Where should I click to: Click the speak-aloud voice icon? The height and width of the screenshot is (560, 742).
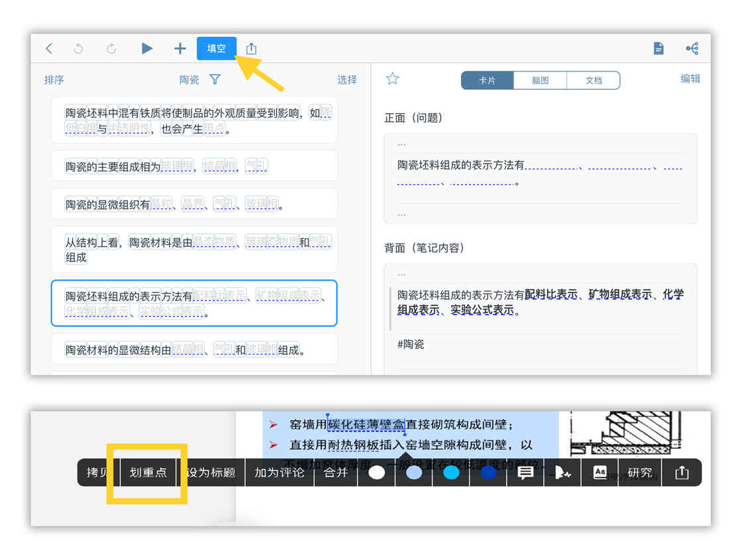(562, 473)
